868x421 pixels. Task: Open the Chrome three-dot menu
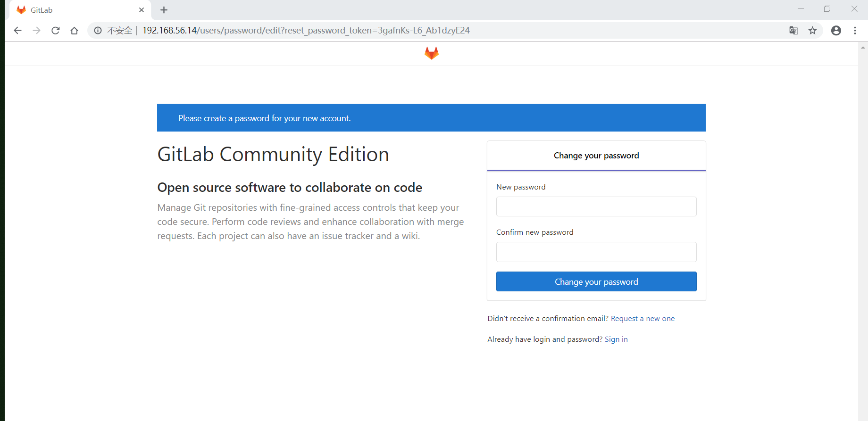coord(855,31)
